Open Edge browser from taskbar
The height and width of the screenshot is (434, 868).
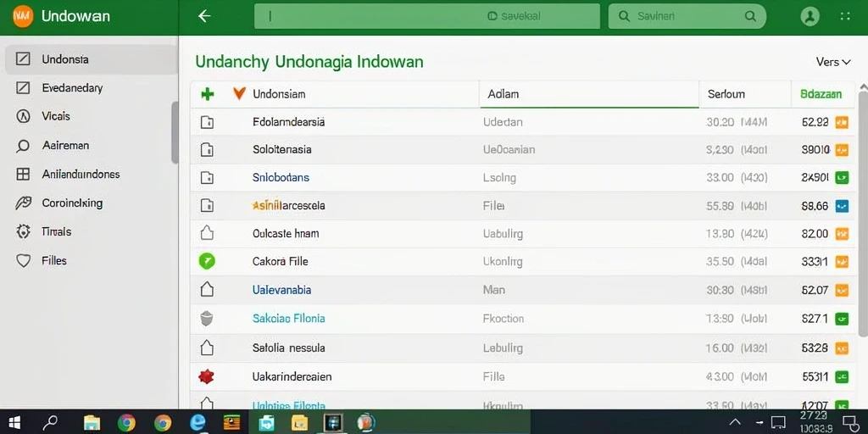198,423
